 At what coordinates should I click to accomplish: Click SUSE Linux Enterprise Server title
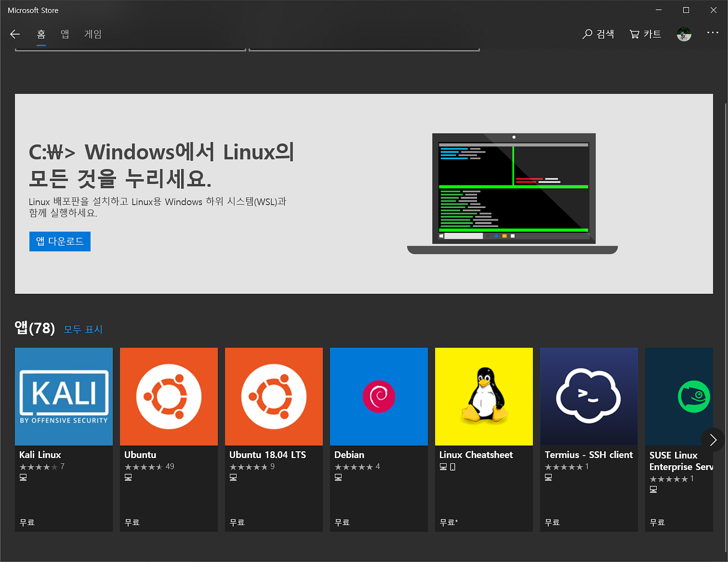click(681, 461)
